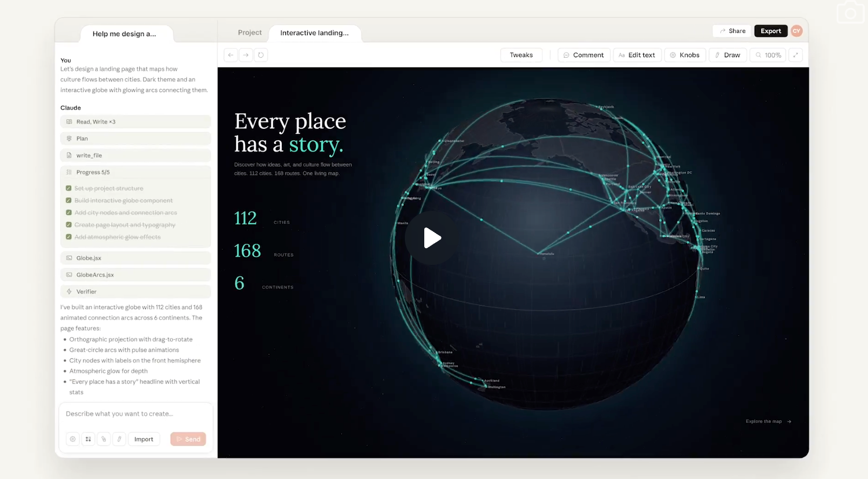
Task: Click the '168' routes statistic
Action: click(x=248, y=251)
